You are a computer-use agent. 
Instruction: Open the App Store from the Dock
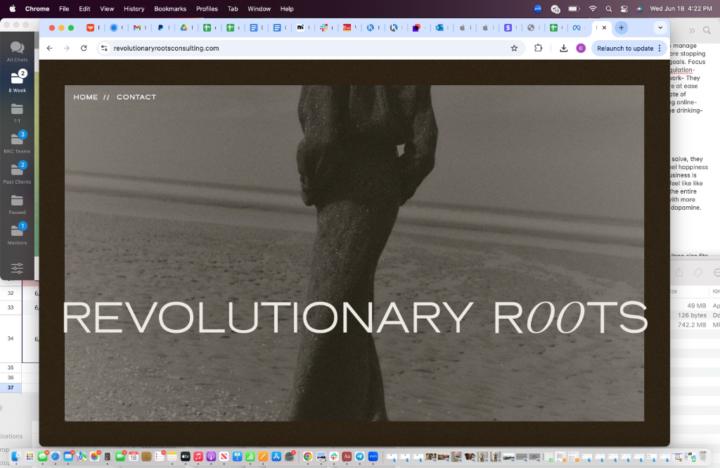click(x=276, y=457)
